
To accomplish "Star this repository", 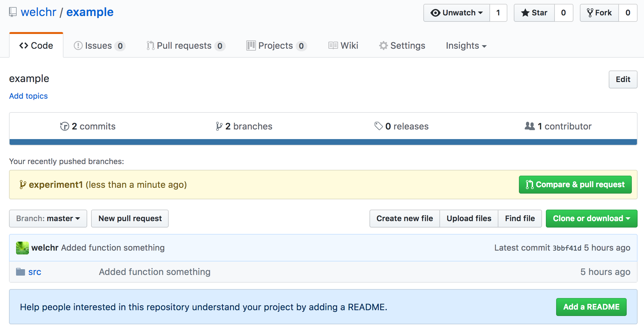I will tap(534, 13).
